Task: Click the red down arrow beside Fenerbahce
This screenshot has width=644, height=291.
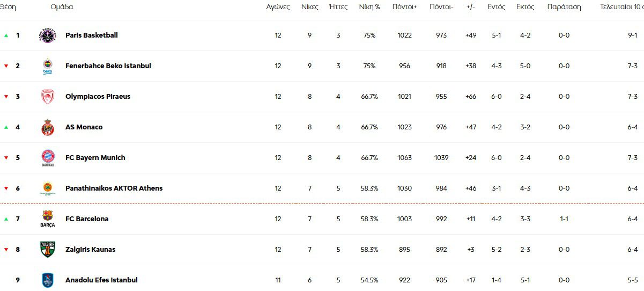Action: coord(6,66)
